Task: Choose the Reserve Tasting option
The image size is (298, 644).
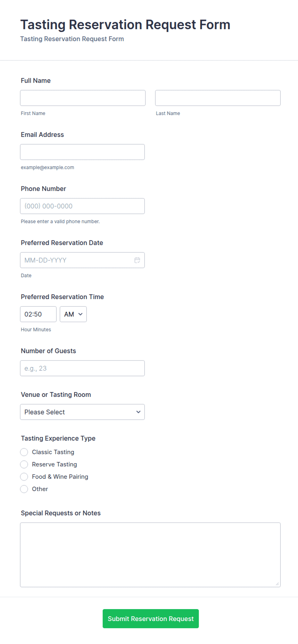Action: (24, 464)
